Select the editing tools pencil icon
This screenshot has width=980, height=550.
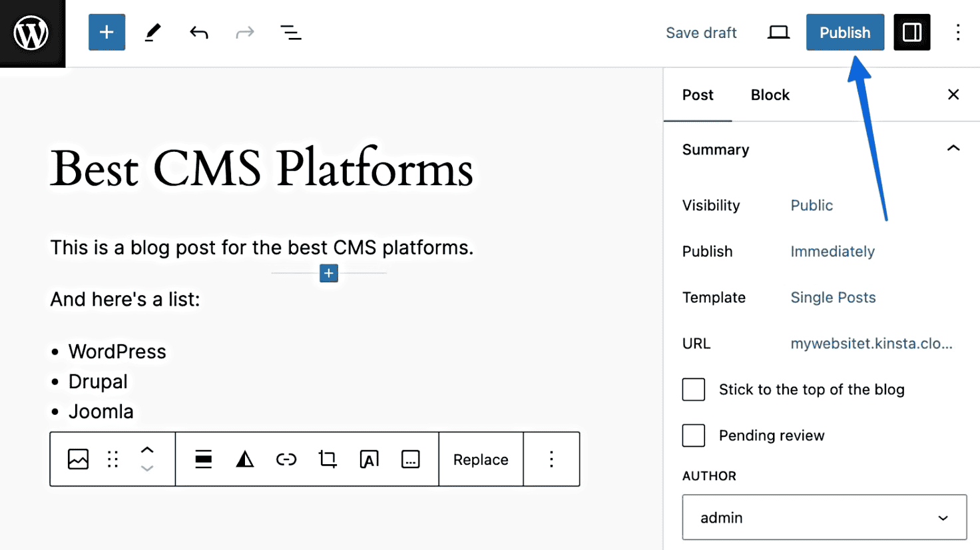click(152, 32)
